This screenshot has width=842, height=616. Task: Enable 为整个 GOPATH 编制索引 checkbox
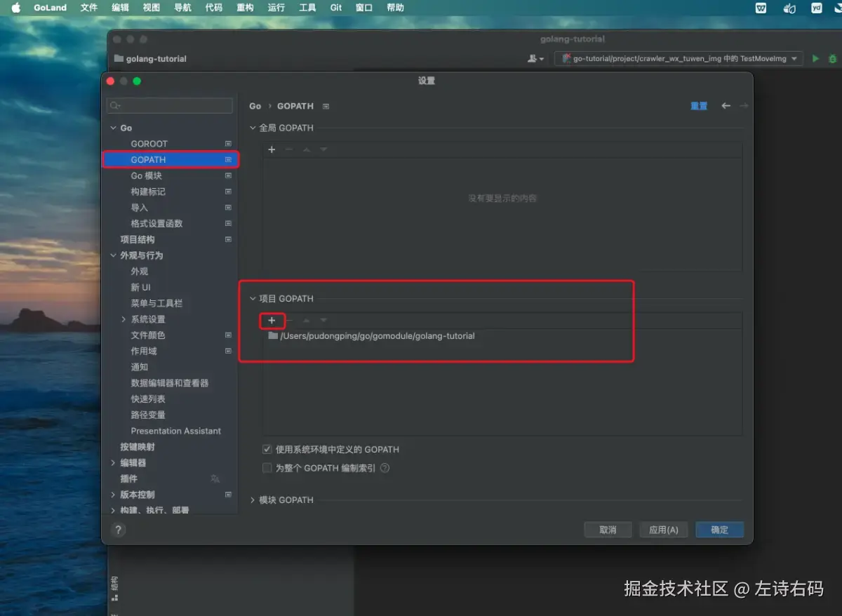click(267, 468)
